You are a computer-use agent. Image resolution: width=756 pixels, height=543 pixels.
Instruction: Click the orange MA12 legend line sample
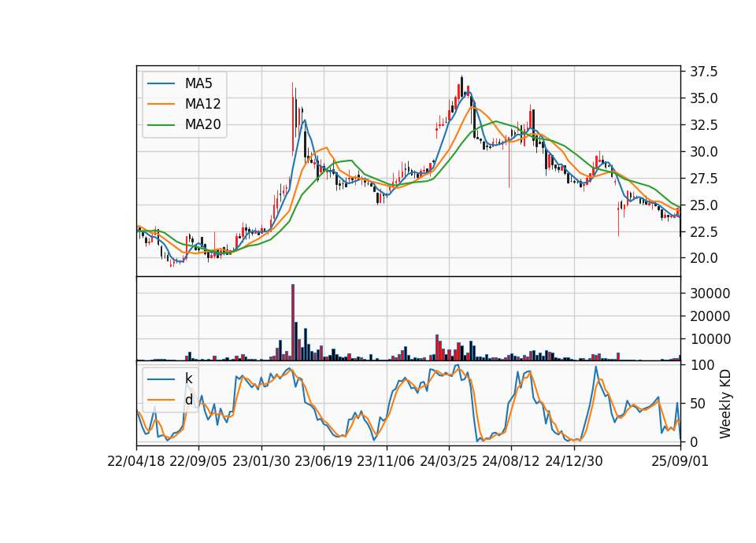pos(161,104)
